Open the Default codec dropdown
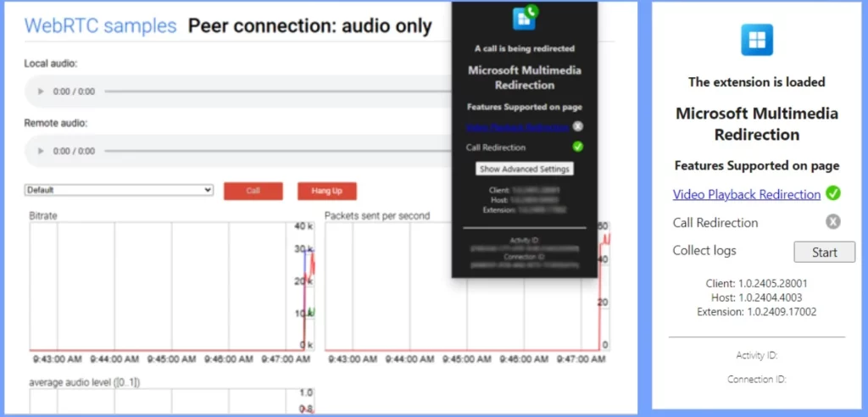868x417 pixels. pos(119,190)
